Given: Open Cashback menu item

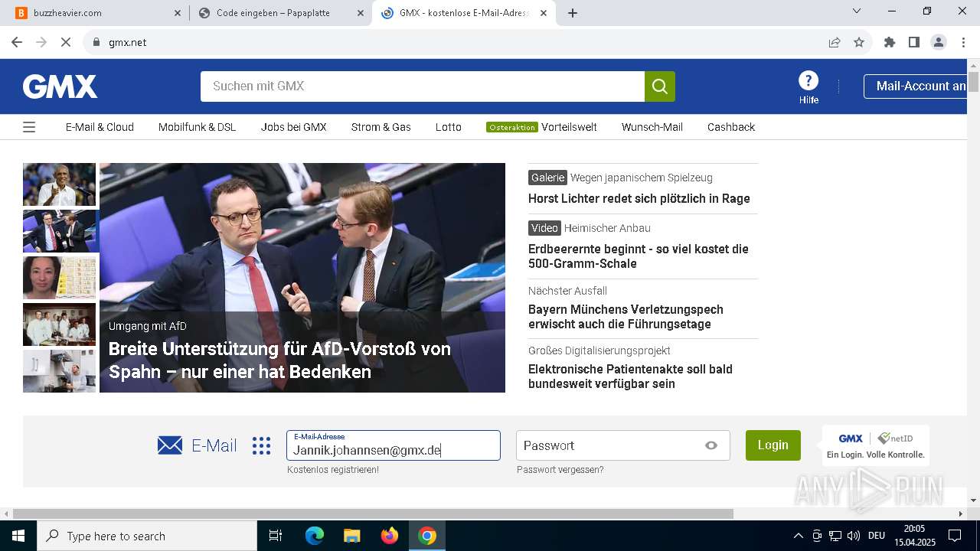Looking at the screenshot, I should pos(731,127).
